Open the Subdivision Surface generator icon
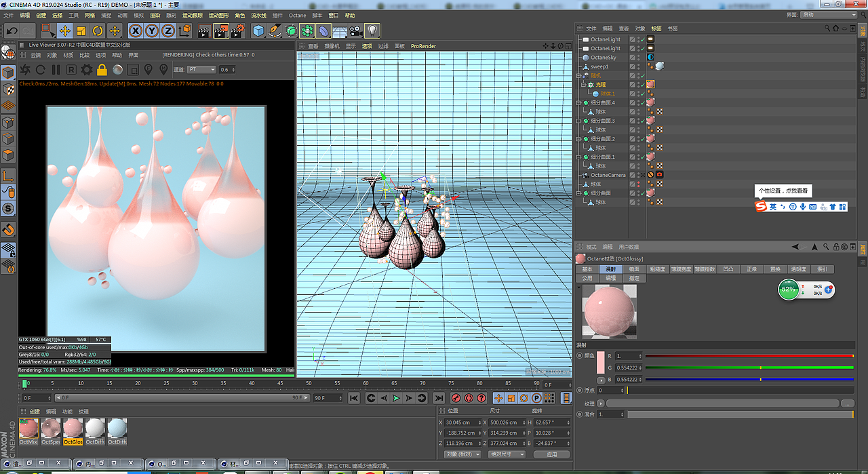This screenshot has height=474, width=868. click(x=291, y=31)
